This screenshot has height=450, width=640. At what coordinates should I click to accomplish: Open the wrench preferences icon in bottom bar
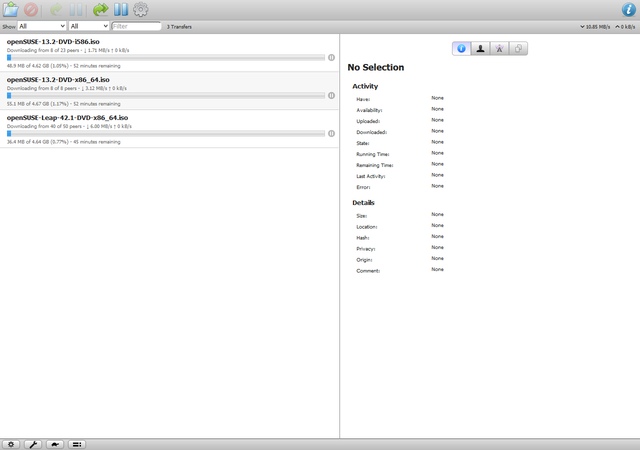(x=33, y=444)
